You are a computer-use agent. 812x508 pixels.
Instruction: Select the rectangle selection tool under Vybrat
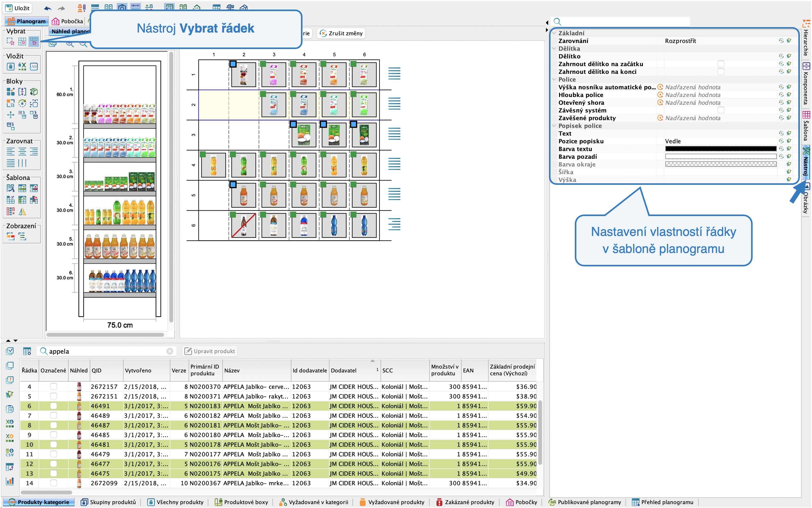(x=10, y=41)
